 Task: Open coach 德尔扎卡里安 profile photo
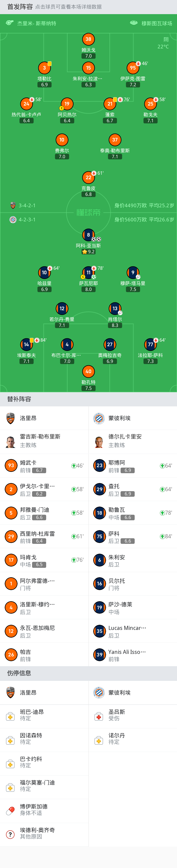tap(99, 441)
